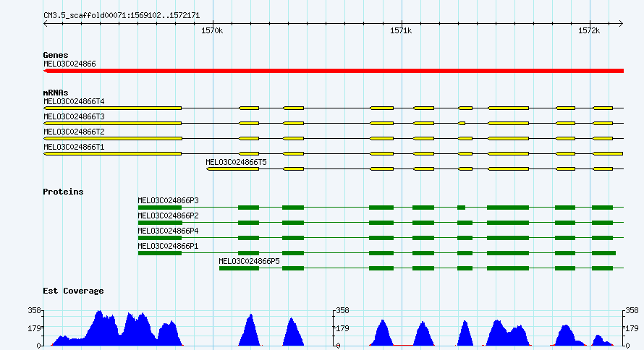Open the MEL03C024866P4 protein label

pos(168,231)
